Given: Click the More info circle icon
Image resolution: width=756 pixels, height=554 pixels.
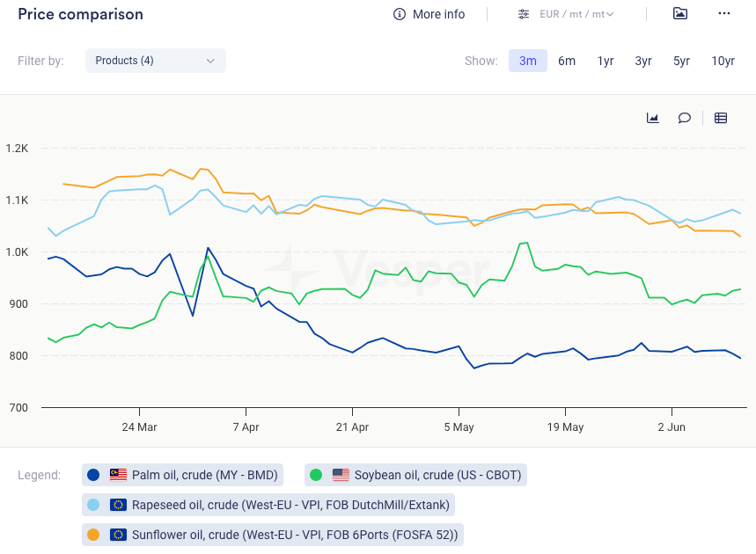Looking at the screenshot, I should click(x=400, y=14).
